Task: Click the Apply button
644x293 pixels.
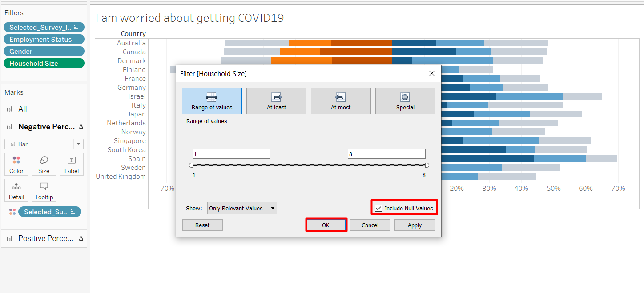Action: click(415, 225)
